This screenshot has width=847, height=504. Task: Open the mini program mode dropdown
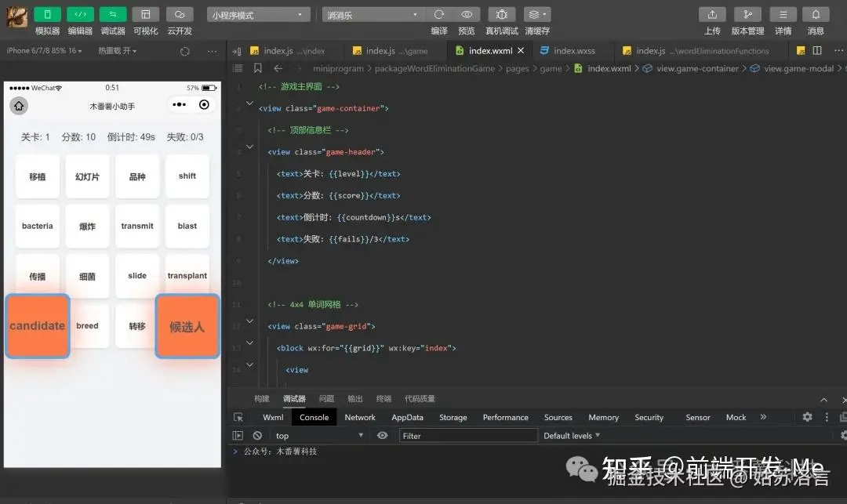coord(258,15)
